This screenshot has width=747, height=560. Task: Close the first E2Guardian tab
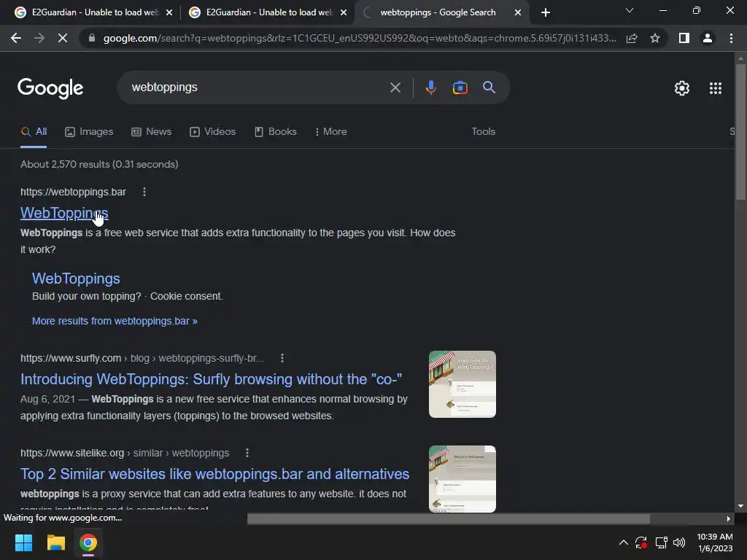169,13
